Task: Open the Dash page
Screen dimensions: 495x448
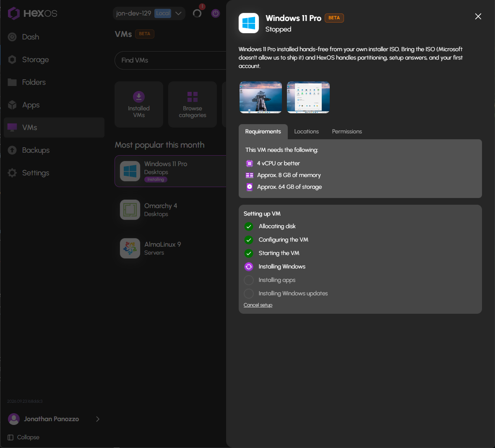Action: pyautogui.click(x=54, y=37)
